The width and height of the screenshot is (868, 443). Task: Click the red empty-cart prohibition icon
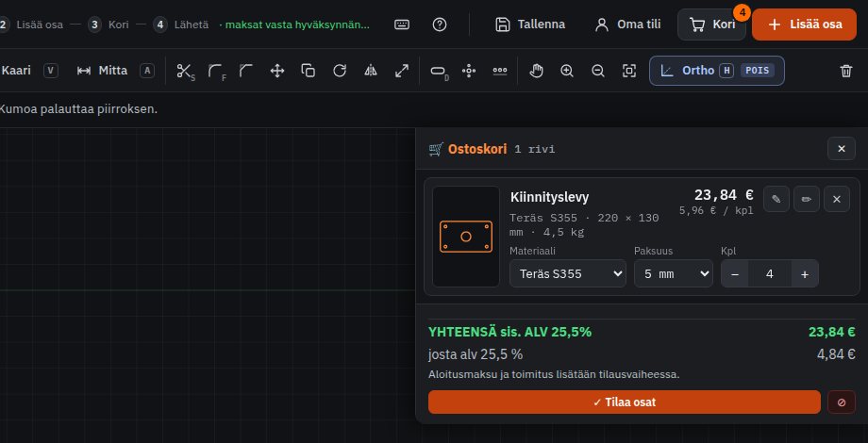pos(842,402)
